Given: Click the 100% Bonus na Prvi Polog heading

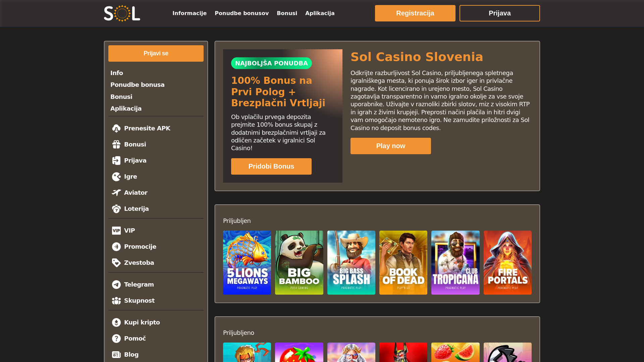Looking at the screenshot, I should click(x=278, y=92).
